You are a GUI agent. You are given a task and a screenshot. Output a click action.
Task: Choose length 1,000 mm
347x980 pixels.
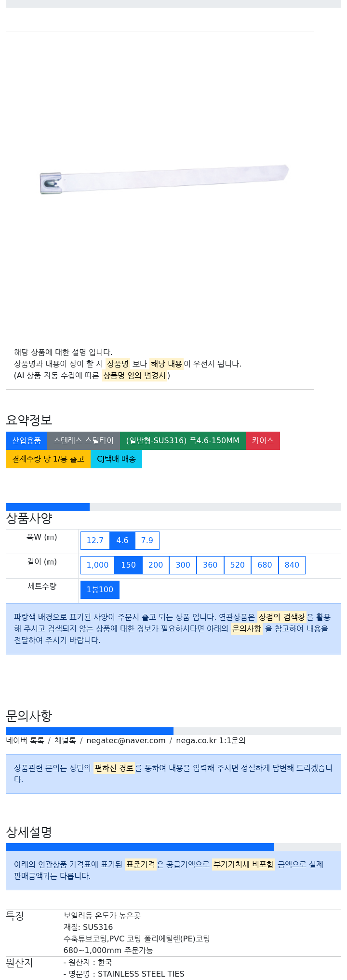coord(97,565)
